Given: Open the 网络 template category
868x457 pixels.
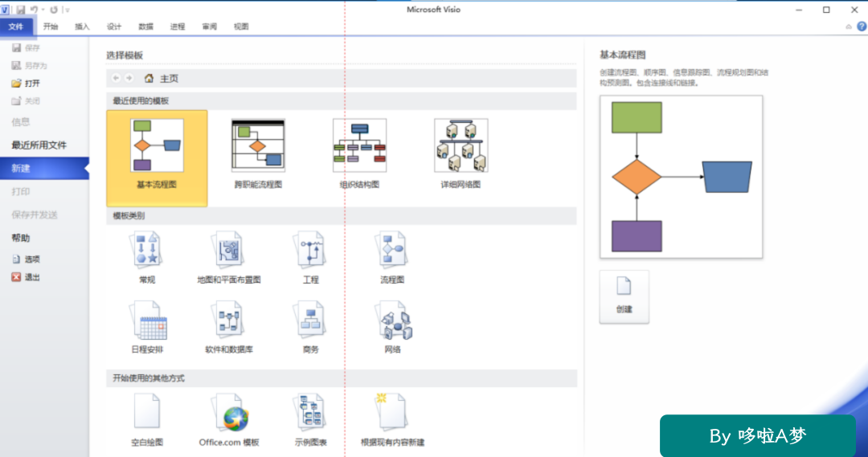Looking at the screenshot, I should tap(392, 328).
